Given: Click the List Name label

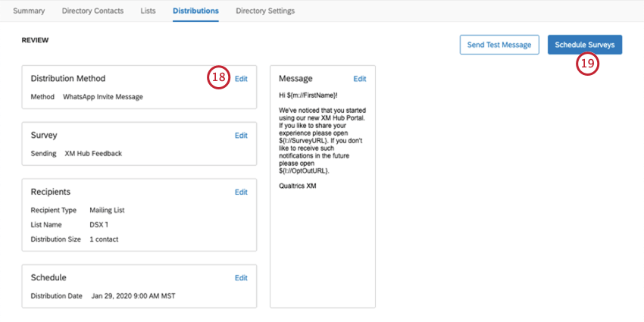Looking at the screenshot, I should click(x=46, y=225).
